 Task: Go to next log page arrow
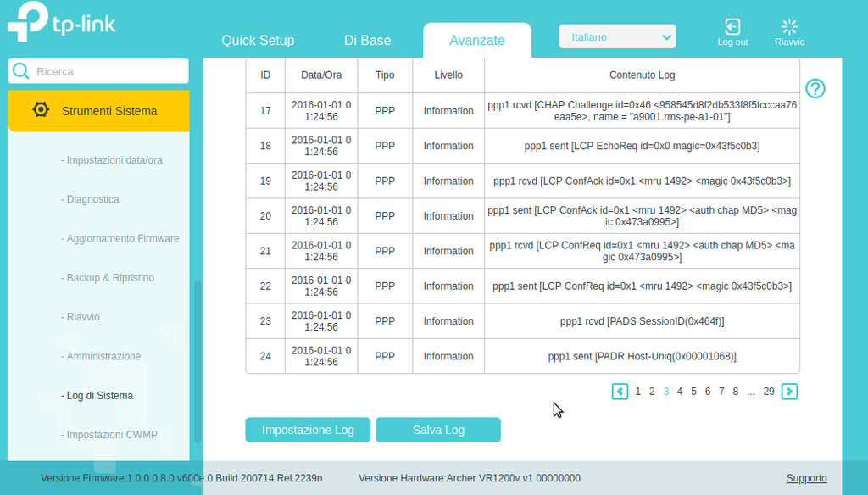coord(789,392)
